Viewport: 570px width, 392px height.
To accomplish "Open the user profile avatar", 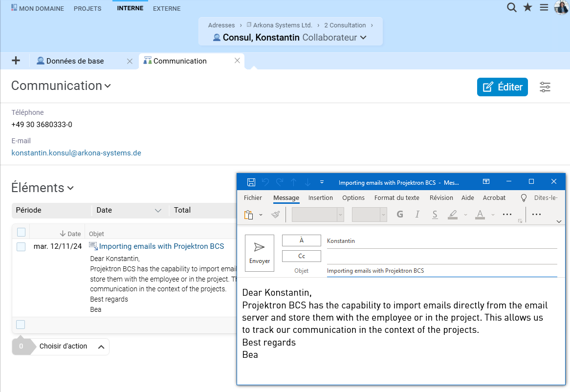I will (x=561, y=7).
